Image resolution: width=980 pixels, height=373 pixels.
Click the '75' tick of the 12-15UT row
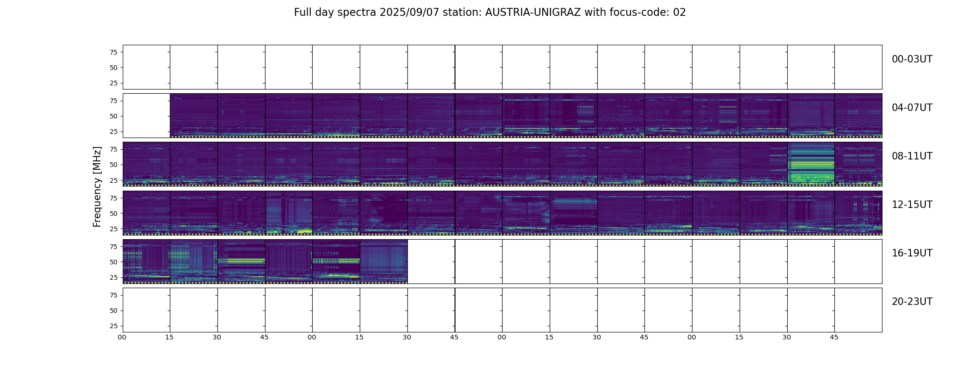113,198
